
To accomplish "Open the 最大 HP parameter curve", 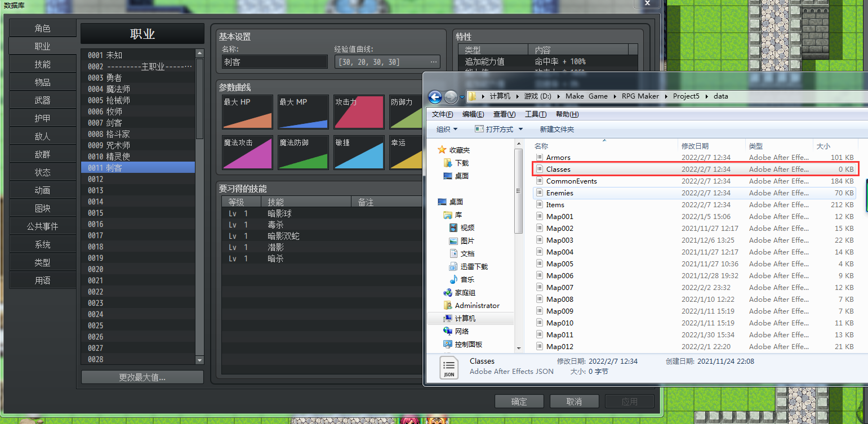I will [x=247, y=112].
